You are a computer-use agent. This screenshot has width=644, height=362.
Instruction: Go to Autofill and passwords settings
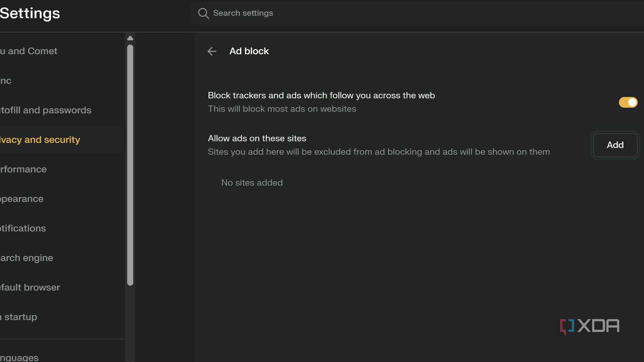[x=46, y=110]
